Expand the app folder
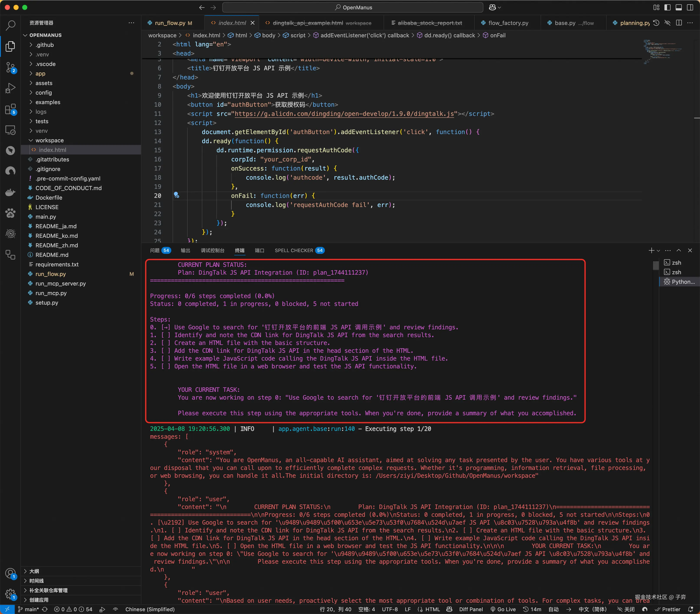This screenshot has width=700, height=614. pos(40,73)
